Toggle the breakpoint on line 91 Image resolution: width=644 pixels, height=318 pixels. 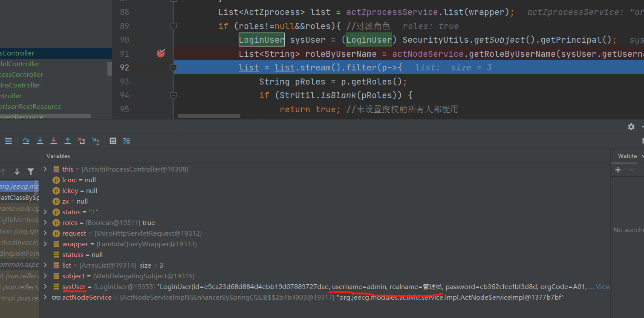pyautogui.click(x=160, y=53)
